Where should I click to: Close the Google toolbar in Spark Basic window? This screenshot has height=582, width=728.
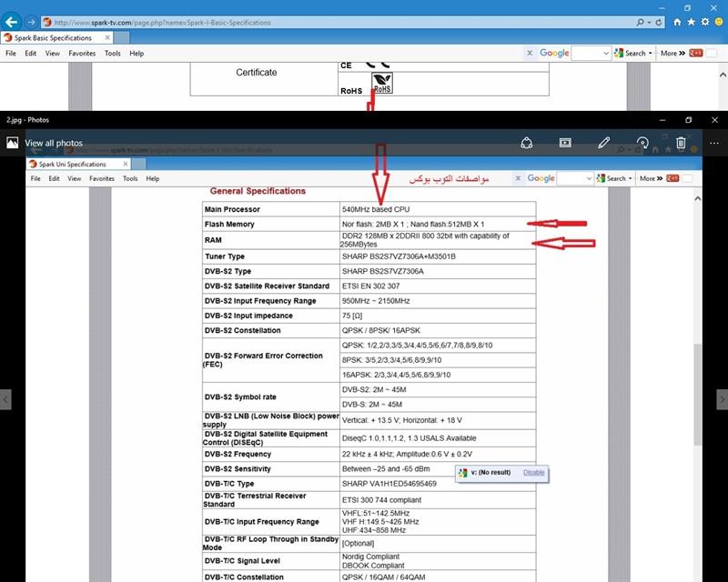point(530,53)
